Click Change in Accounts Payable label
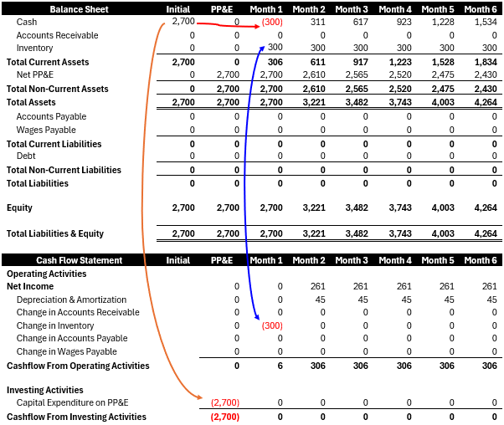The height and width of the screenshot is (425, 504). pos(72,338)
